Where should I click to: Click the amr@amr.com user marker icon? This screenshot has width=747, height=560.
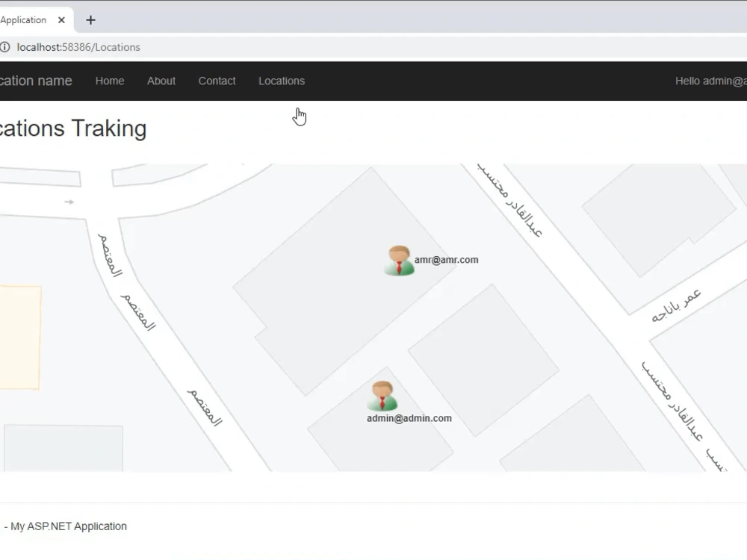[x=399, y=261]
